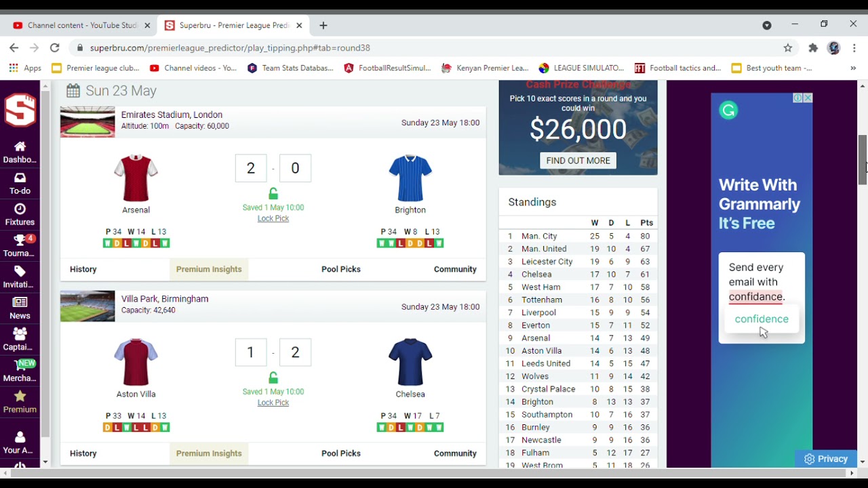Bookmark this page with star icon
The width and height of the screenshot is (868, 488).
(x=788, y=48)
